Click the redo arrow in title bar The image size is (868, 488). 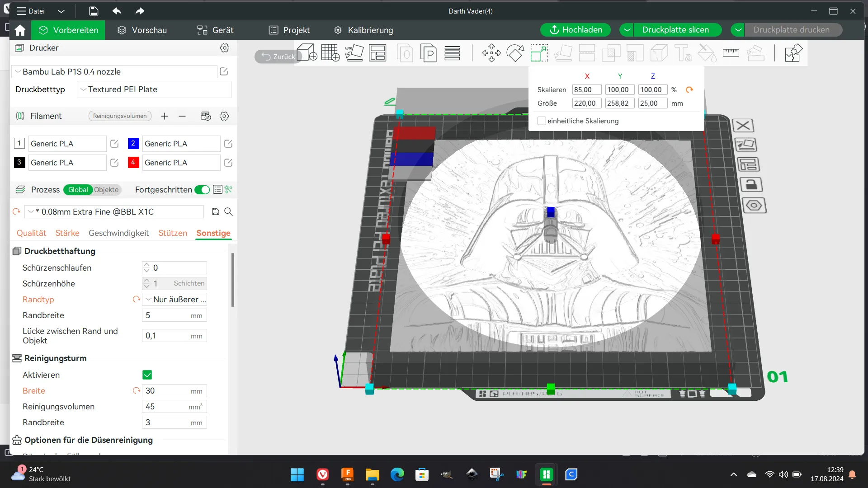[140, 11]
